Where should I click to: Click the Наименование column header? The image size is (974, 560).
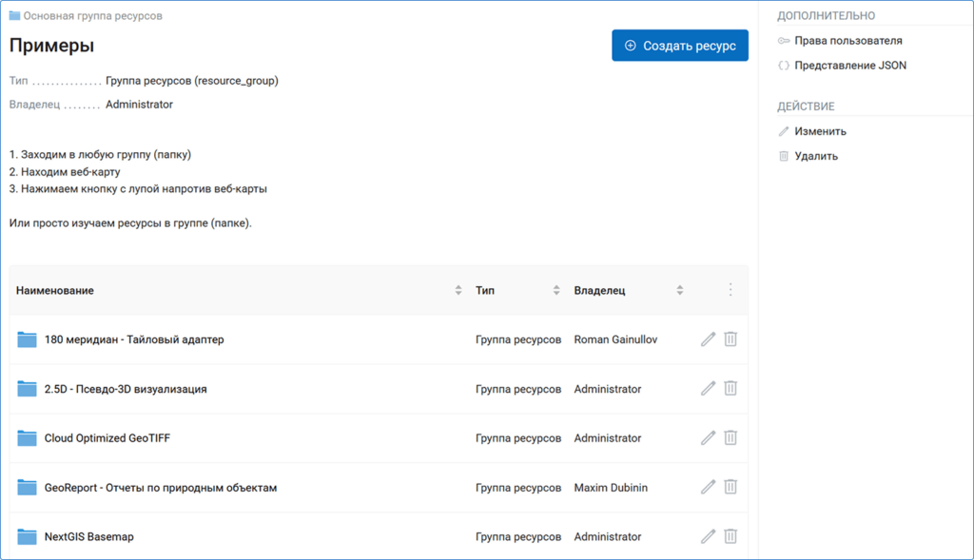pyautogui.click(x=54, y=291)
